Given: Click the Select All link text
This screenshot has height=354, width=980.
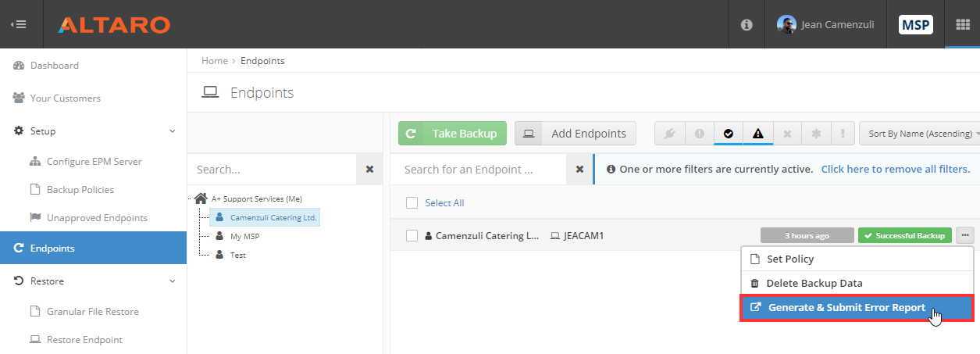Looking at the screenshot, I should [444, 203].
